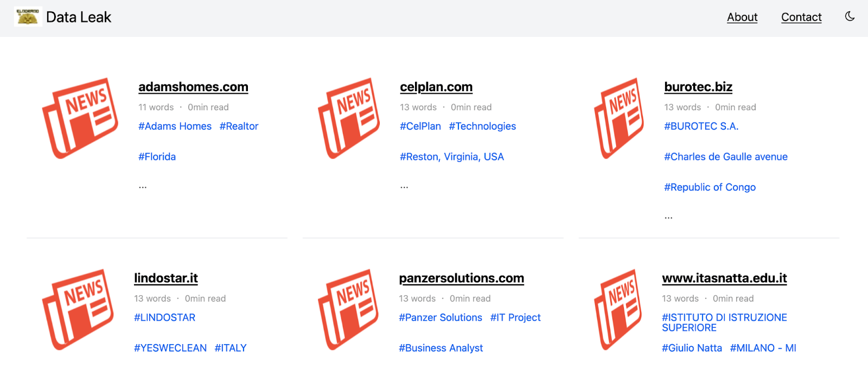The height and width of the screenshot is (375, 868).
Task: Click the news icon beside burotec.biz
Action: tap(619, 118)
